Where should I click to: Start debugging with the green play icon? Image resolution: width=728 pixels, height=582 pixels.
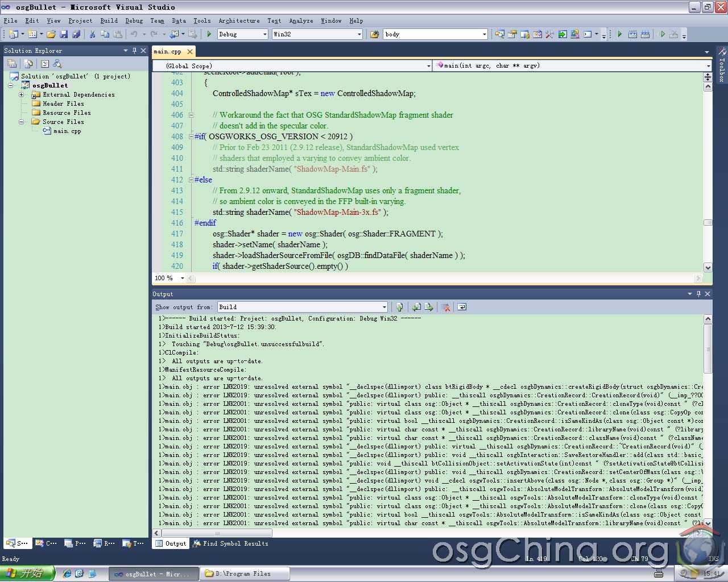click(209, 34)
